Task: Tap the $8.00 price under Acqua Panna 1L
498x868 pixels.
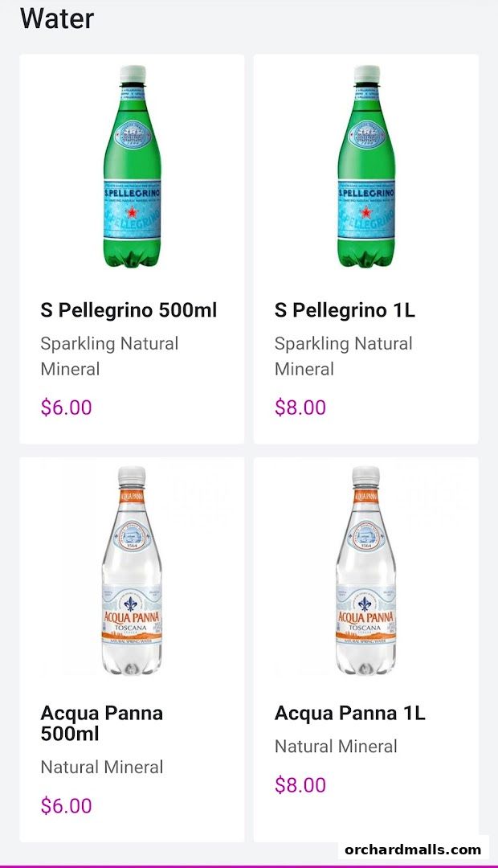Action: (x=300, y=785)
